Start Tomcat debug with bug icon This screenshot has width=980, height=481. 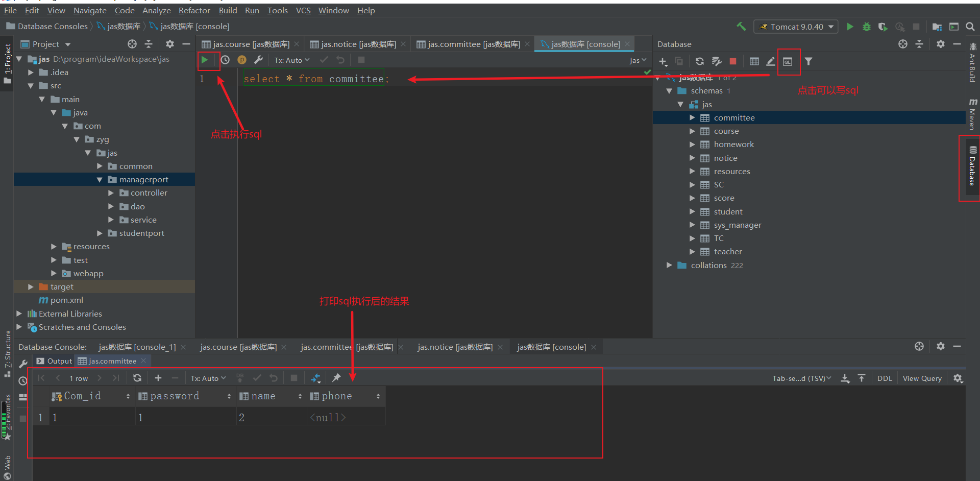tap(866, 27)
